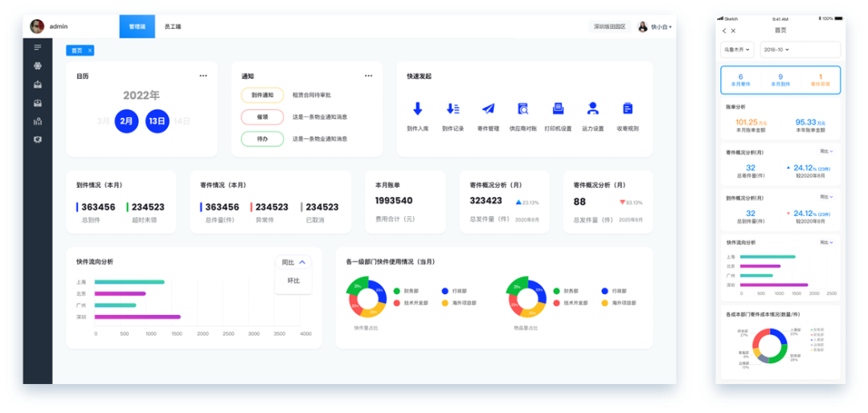The width and height of the screenshot is (868, 413).
Task: Open 同比 dropdown in mobile 到件概况分析(月)
Action: tap(826, 197)
